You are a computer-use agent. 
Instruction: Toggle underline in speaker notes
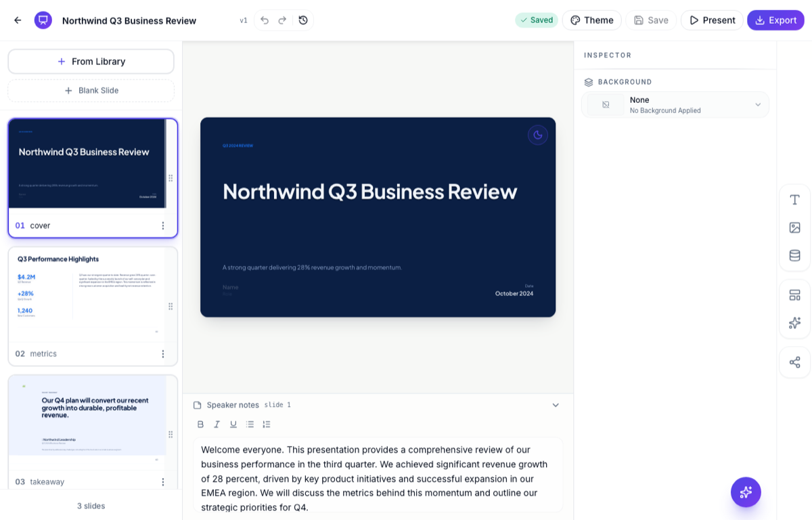tap(233, 425)
